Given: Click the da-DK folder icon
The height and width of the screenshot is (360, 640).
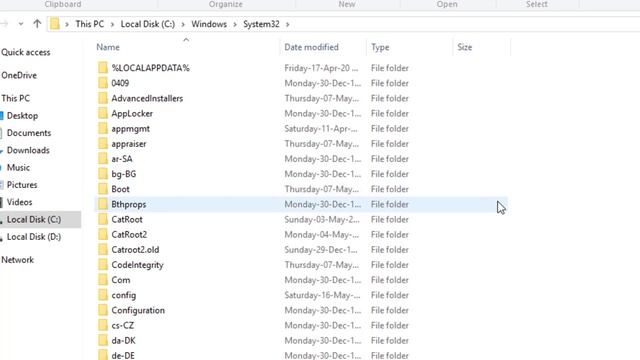Looking at the screenshot, I should (103, 340).
